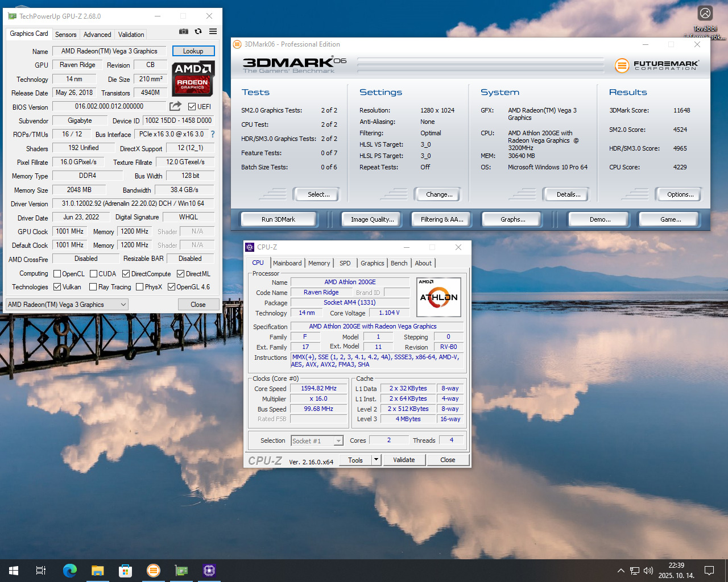
Task: Click the GPU-Z screenshot camera icon
Action: (x=184, y=32)
